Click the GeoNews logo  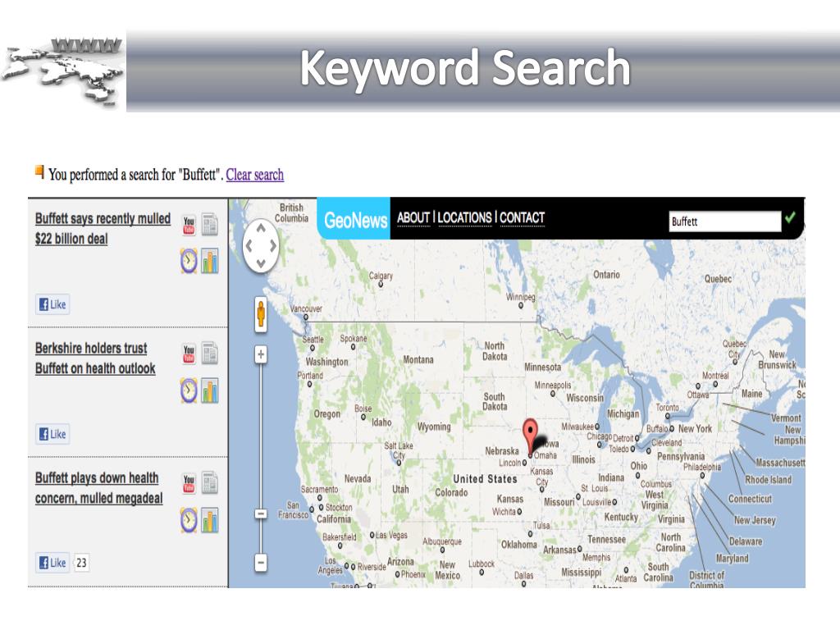click(x=355, y=220)
